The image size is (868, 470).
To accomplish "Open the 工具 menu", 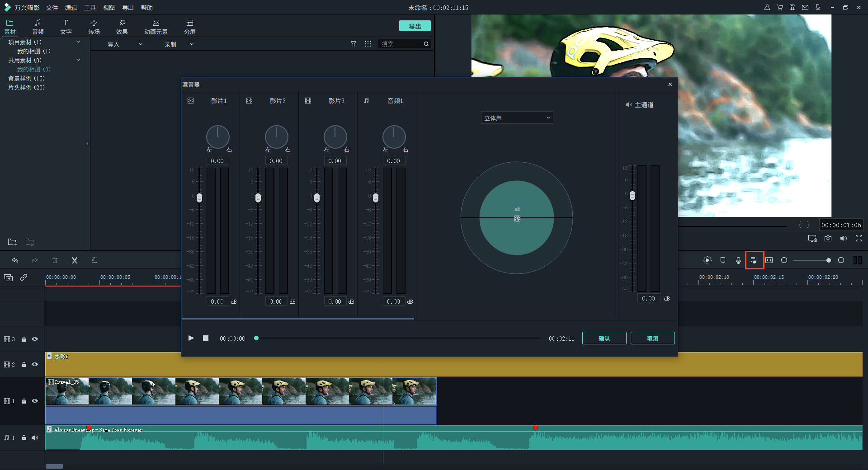I will click(90, 8).
